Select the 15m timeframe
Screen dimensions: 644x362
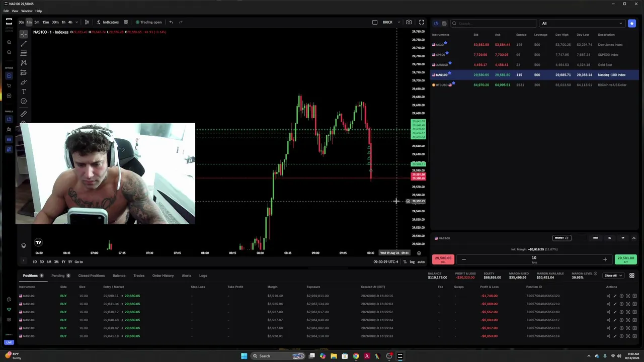pyautogui.click(x=45, y=22)
